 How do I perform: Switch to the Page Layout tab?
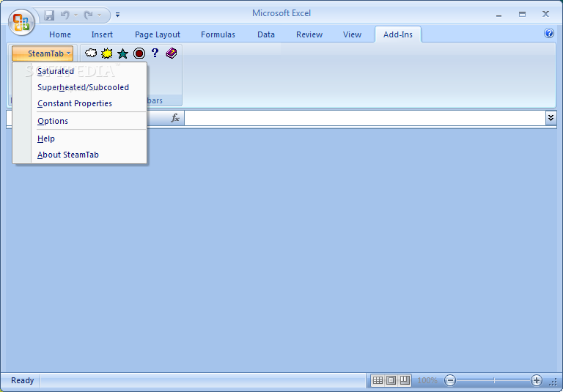pos(158,34)
